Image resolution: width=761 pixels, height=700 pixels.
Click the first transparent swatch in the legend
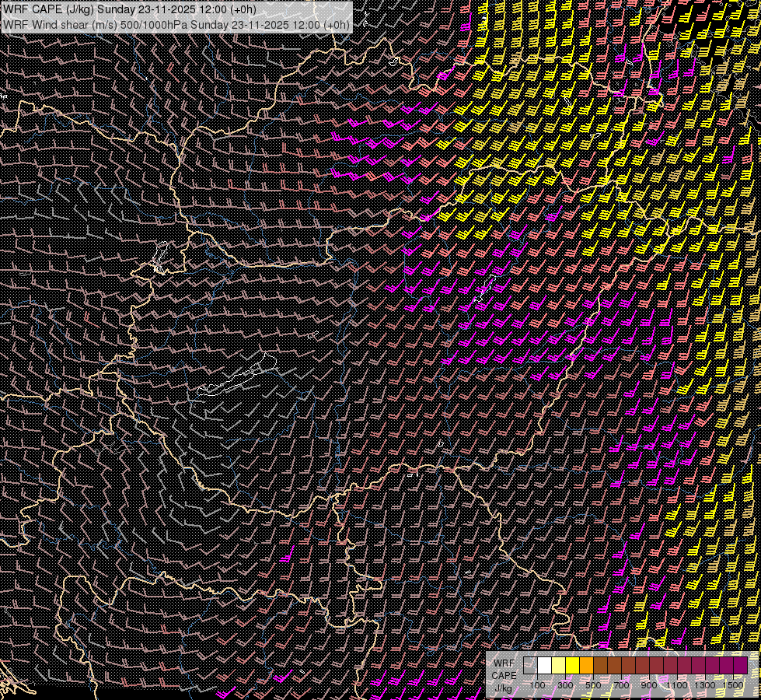[530, 666]
